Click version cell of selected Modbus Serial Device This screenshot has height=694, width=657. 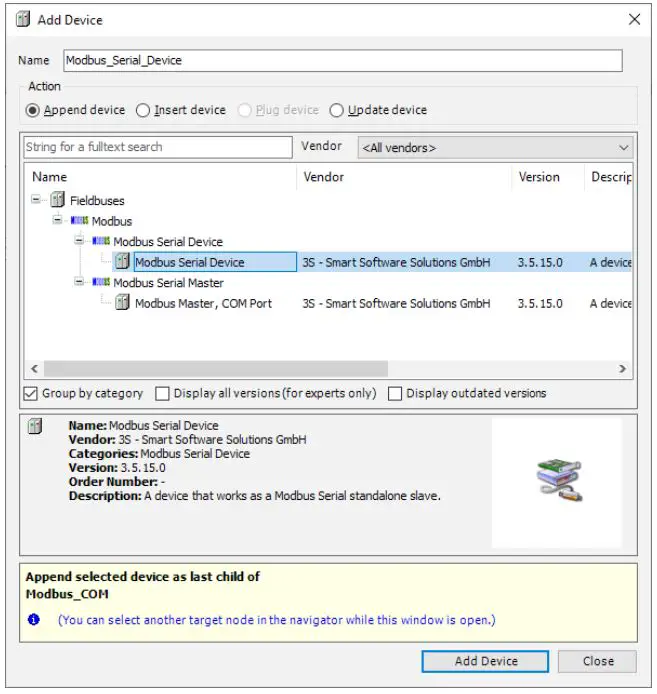(x=540, y=262)
